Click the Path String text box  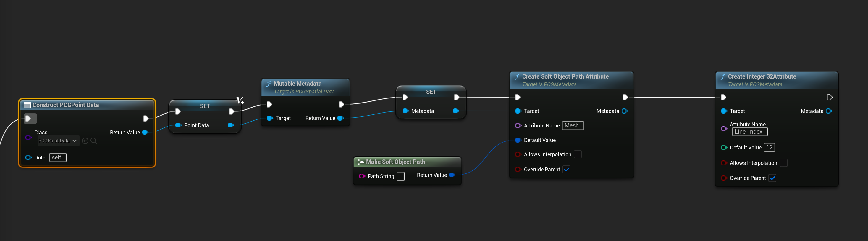(400, 176)
